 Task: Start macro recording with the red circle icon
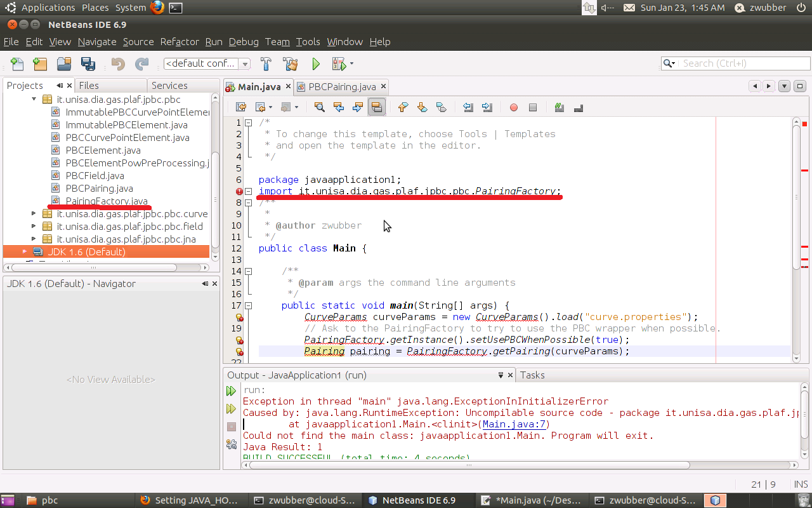coord(514,107)
